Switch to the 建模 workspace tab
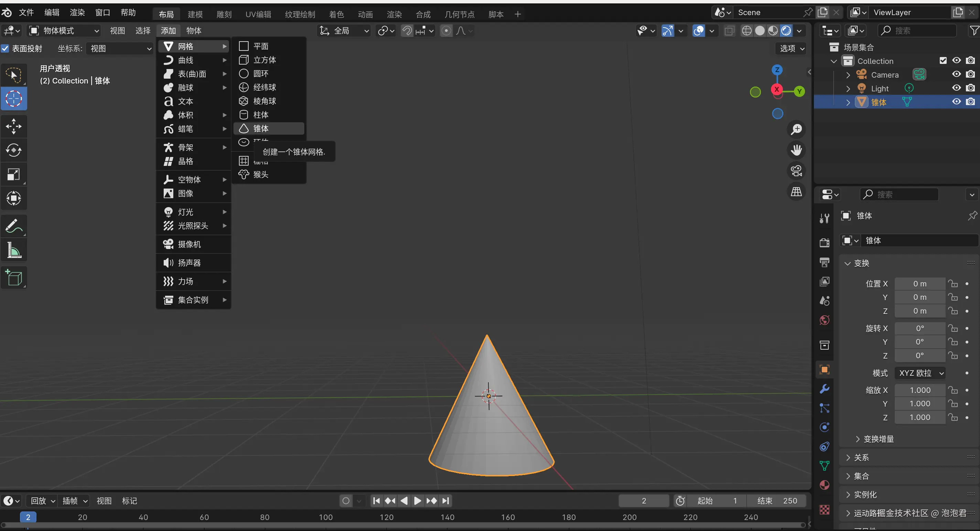 point(195,14)
